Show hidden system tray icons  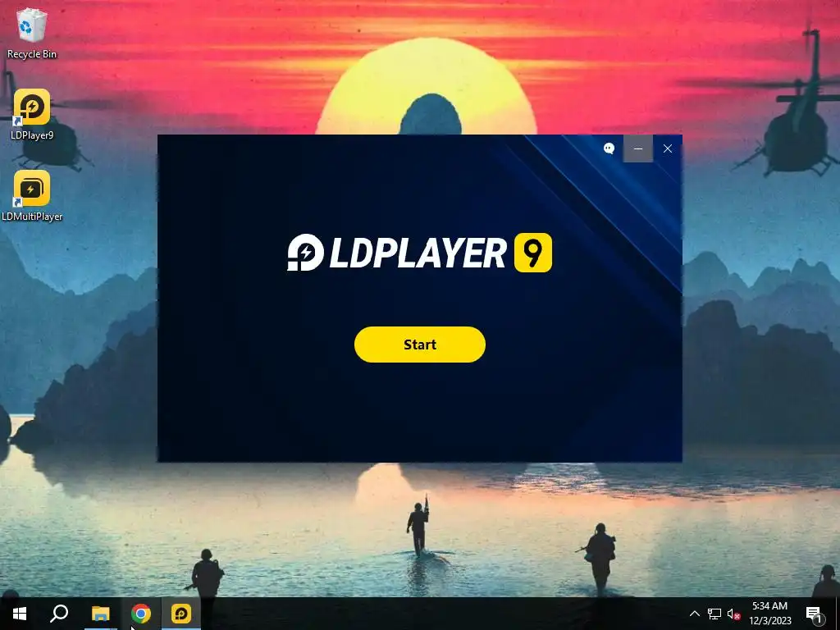pyautogui.click(x=694, y=614)
